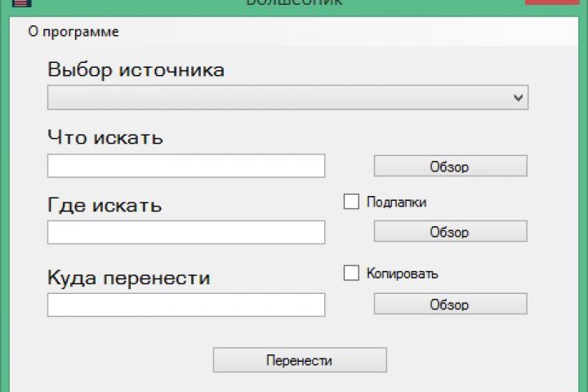This screenshot has width=588, height=392.
Task: Open the О программе menu
Action: pyautogui.click(x=73, y=32)
